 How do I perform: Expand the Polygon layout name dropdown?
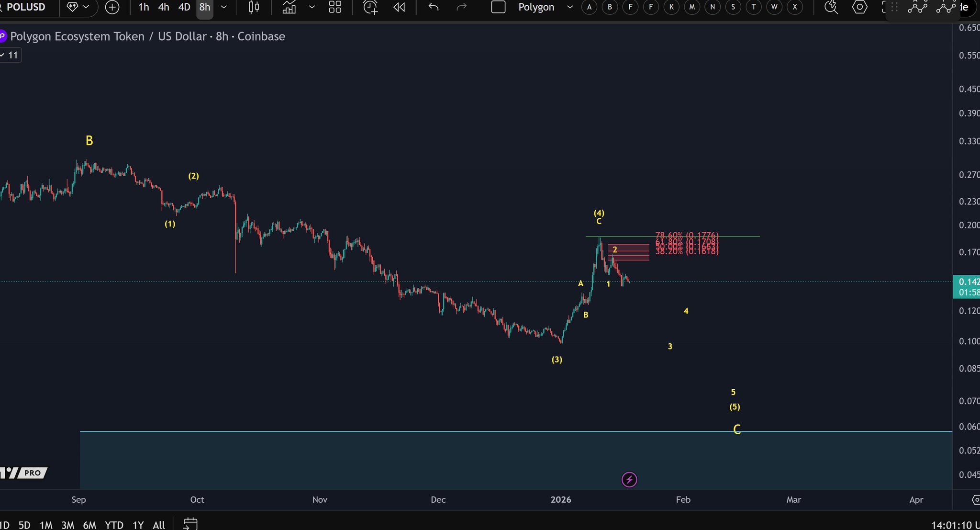coord(569,7)
